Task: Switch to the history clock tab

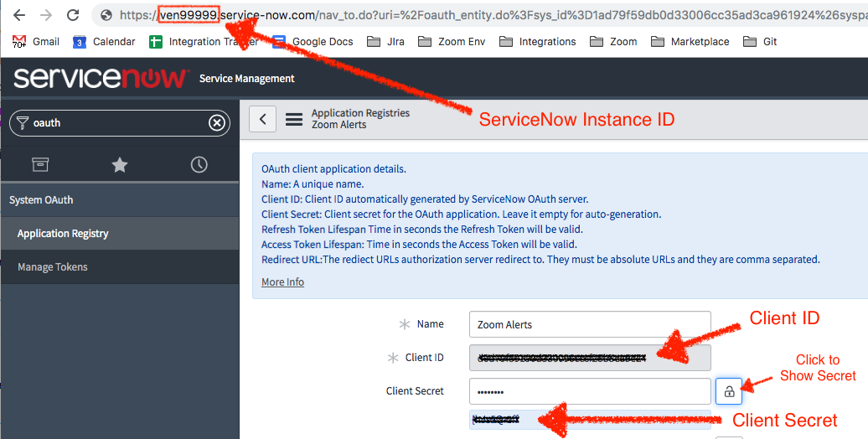Action: pos(199,164)
